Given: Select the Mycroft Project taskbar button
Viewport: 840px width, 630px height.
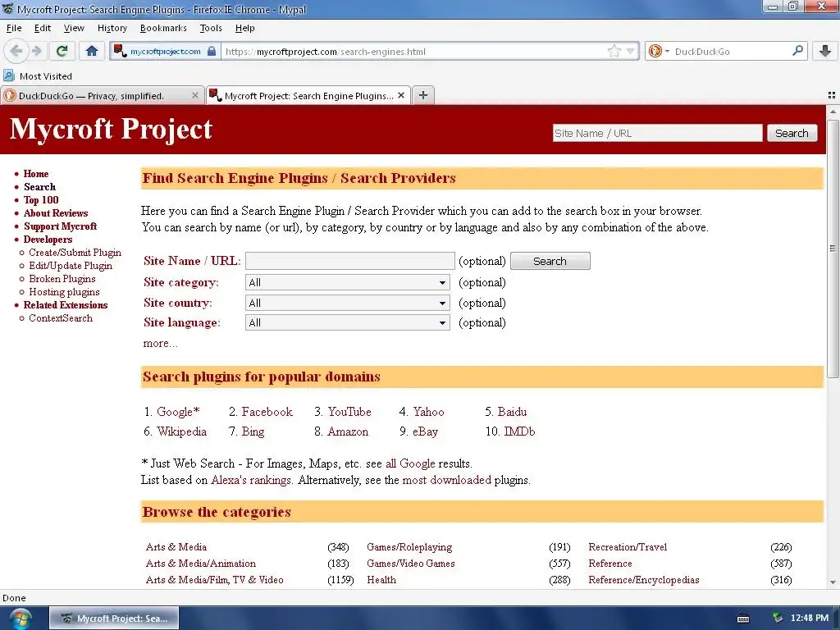Looking at the screenshot, I should [x=115, y=619].
